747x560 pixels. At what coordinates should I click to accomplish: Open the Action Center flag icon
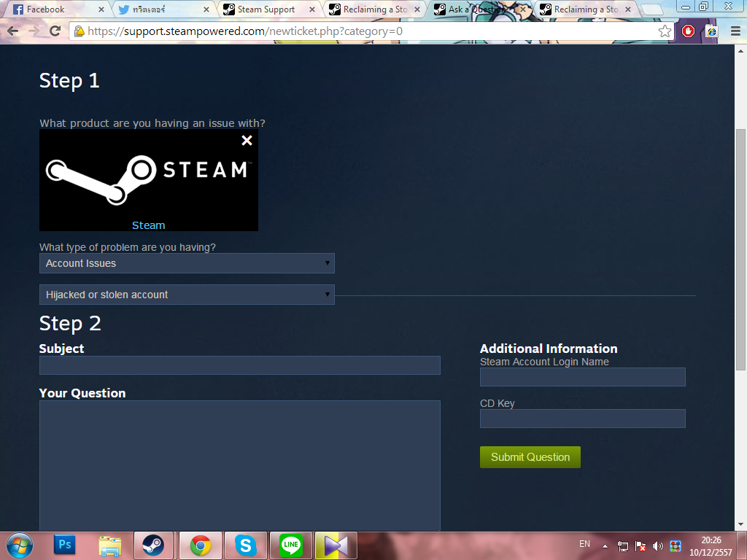click(x=640, y=546)
